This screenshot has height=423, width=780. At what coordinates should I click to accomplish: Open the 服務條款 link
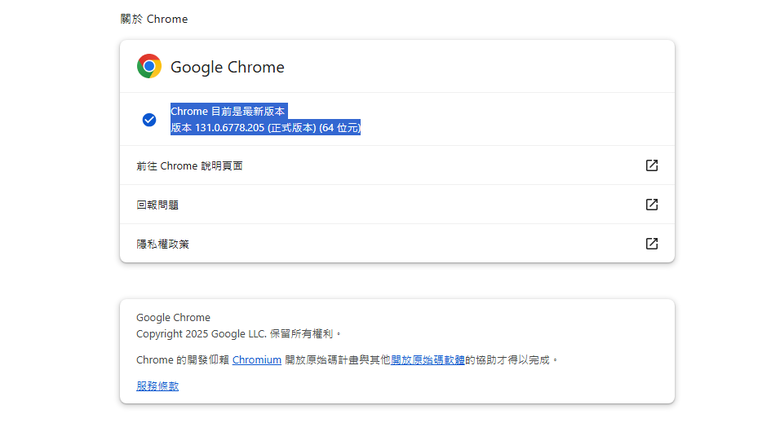157,386
